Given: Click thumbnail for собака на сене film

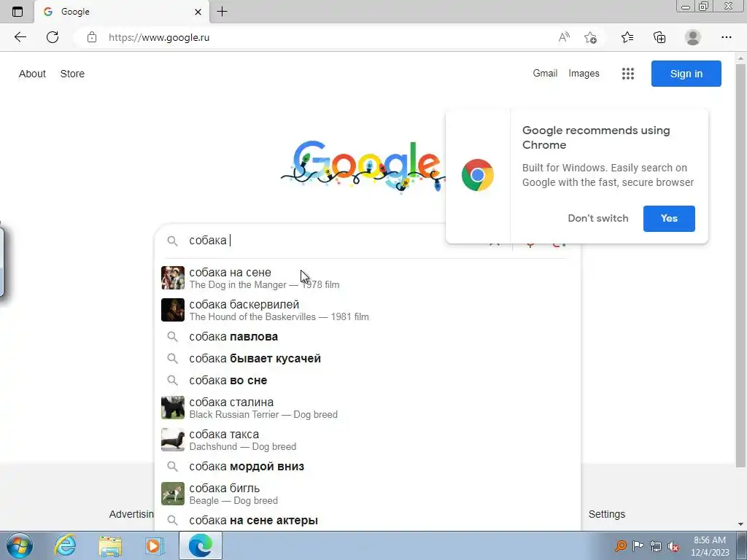Looking at the screenshot, I should [172, 278].
